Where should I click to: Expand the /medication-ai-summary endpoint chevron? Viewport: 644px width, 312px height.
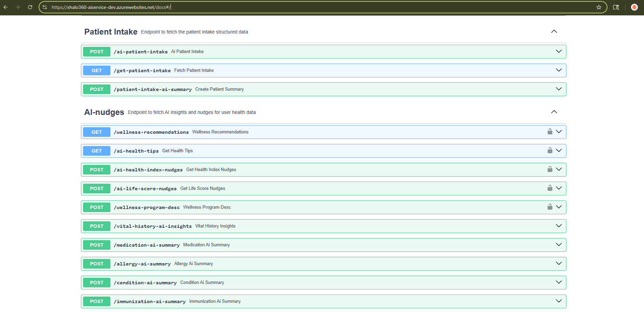point(559,245)
